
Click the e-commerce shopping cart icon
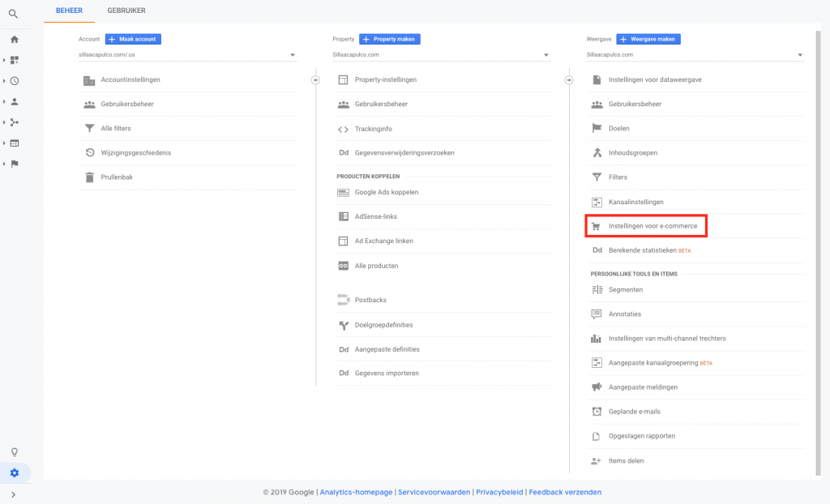click(x=596, y=226)
